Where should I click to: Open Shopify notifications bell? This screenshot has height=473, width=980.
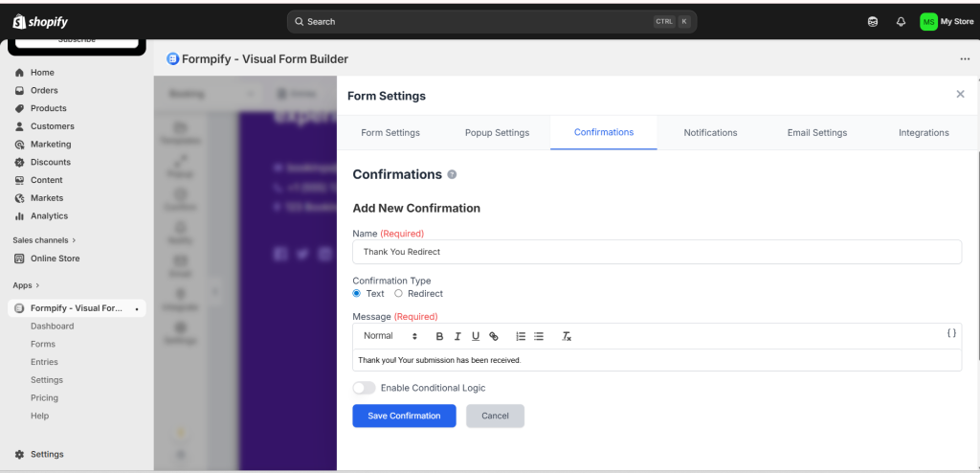(x=901, y=22)
